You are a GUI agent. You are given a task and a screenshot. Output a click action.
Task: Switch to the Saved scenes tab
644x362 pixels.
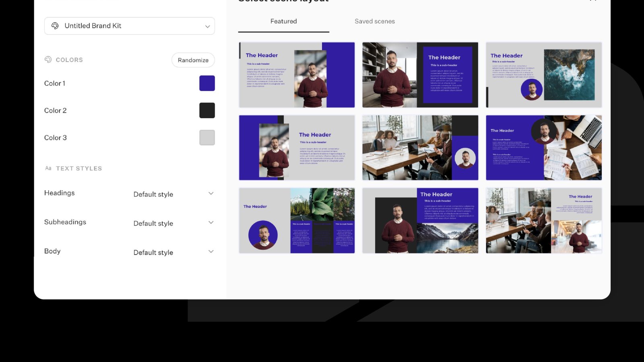(x=374, y=21)
